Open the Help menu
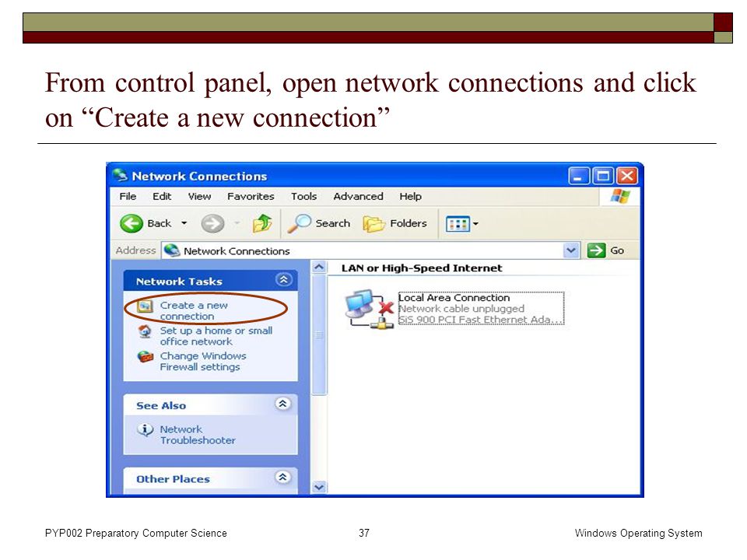Screen dimensions: 747x560 [411, 196]
